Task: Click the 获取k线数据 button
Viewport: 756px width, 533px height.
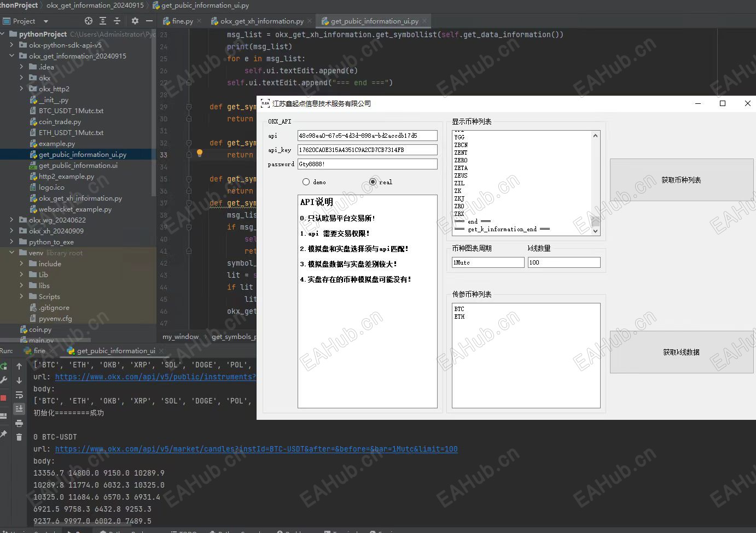Action: [x=681, y=352]
